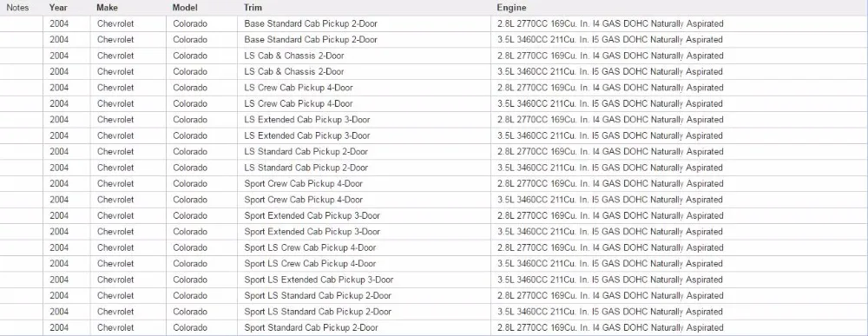Click second Sport Extended Cab Pickup 3-Door trim
868x336 pixels.
pyautogui.click(x=312, y=232)
